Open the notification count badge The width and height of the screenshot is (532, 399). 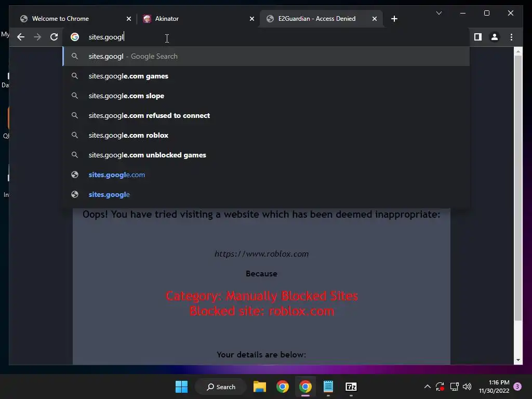(517, 387)
